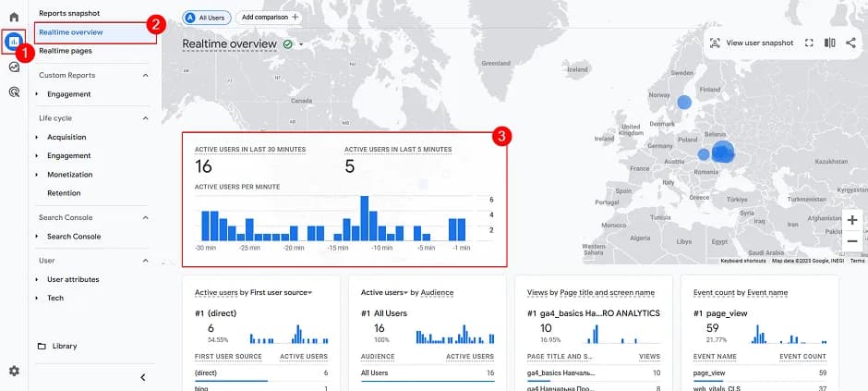
Task: Expand the Acquisition tree item
Action: pos(38,137)
